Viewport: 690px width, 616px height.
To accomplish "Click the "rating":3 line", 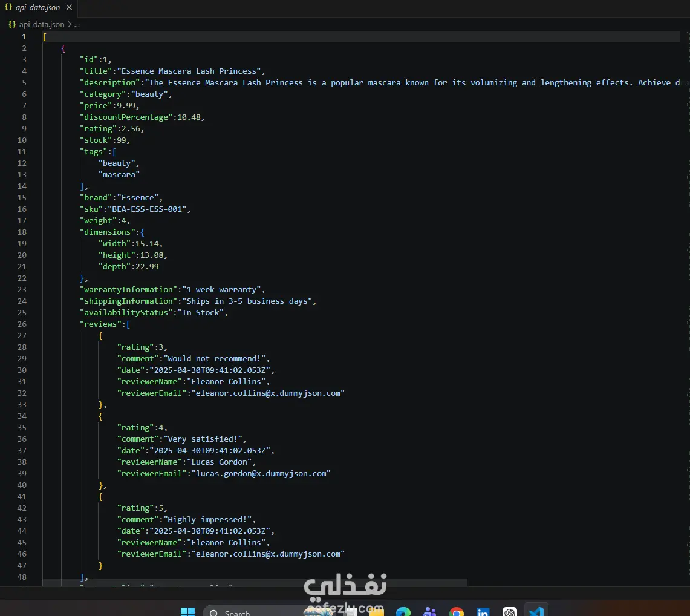I will pyautogui.click(x=142, y=347).
